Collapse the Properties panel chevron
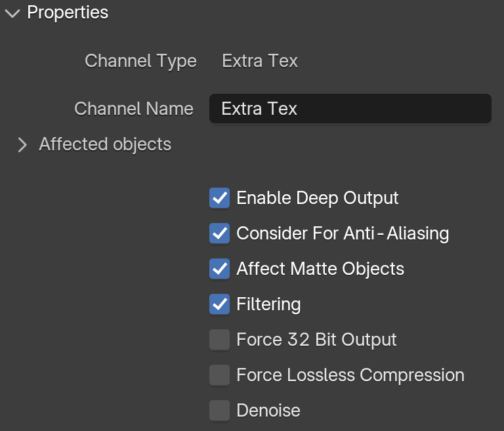The image size is (504, 431). [12, 14]
